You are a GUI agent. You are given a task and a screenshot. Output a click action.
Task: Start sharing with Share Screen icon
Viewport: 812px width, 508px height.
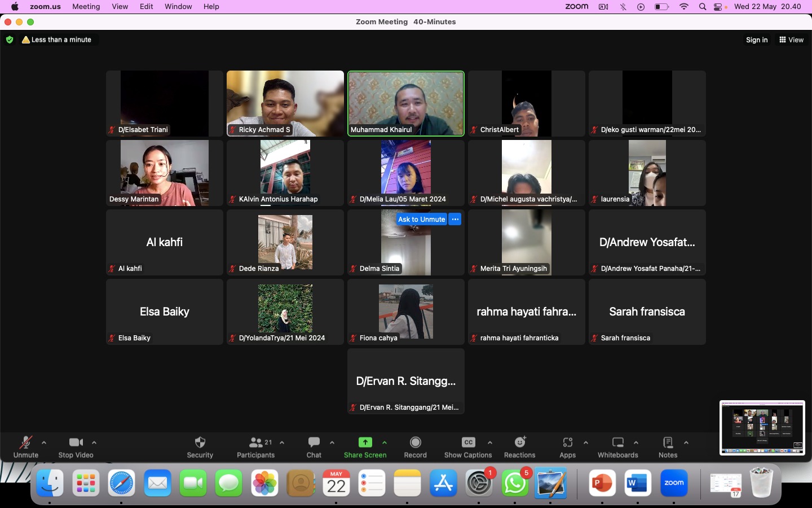coord(365,442)
